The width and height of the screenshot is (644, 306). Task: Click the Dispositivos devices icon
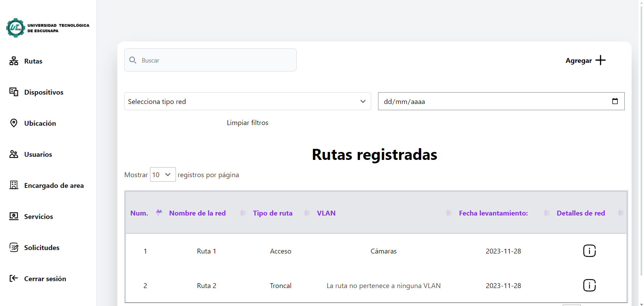(14, 92)
